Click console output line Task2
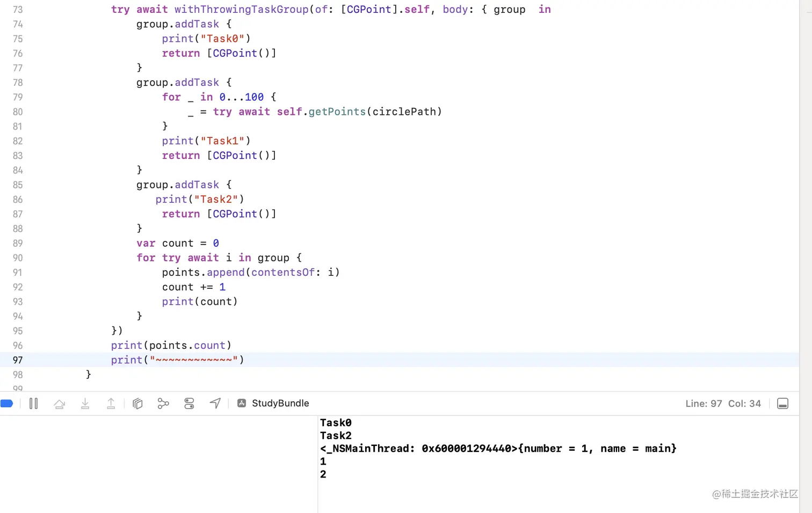Screen dimensions: 812x513 (336, 436)
